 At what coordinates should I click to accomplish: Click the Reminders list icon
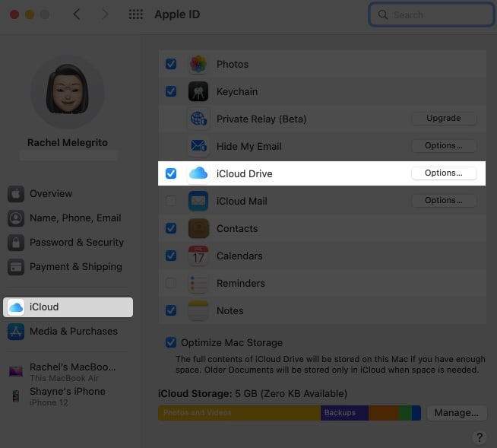[198, 283]
